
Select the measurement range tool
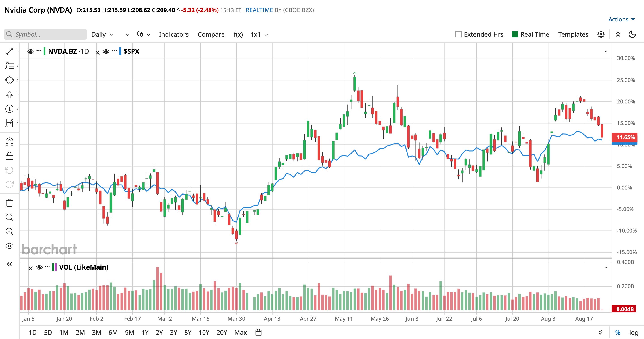[x=9, y=123]
